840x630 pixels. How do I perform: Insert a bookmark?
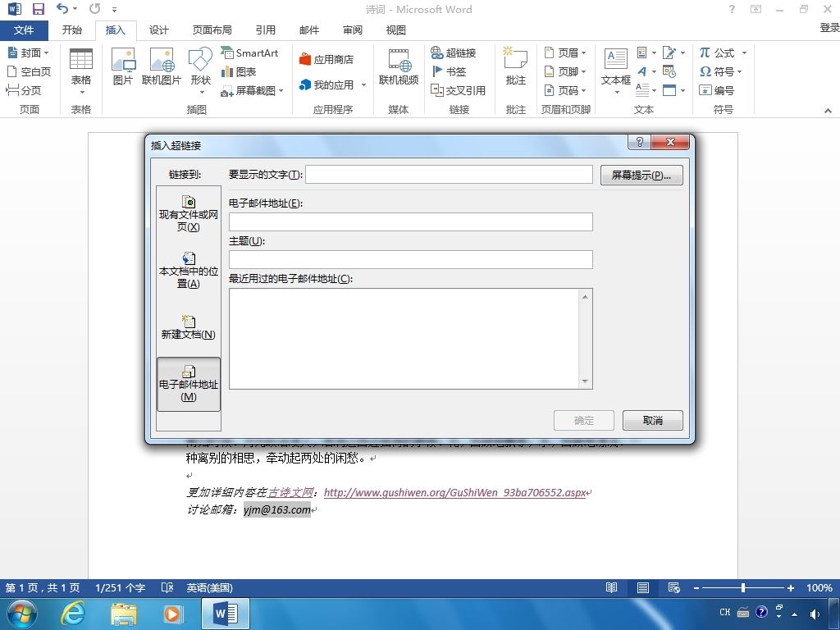coord(449,71)
